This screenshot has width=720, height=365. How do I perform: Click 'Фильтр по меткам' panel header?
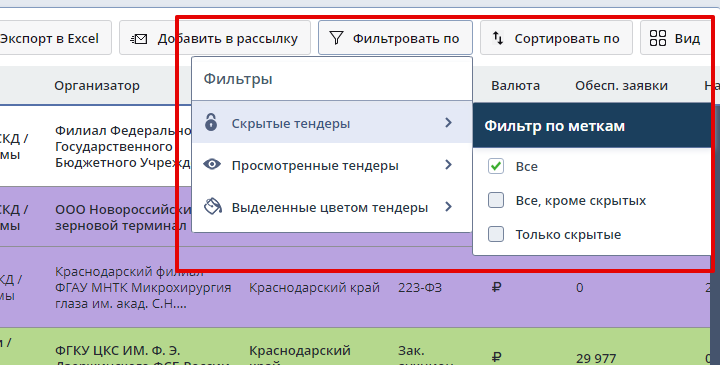[x=592, y=125]
